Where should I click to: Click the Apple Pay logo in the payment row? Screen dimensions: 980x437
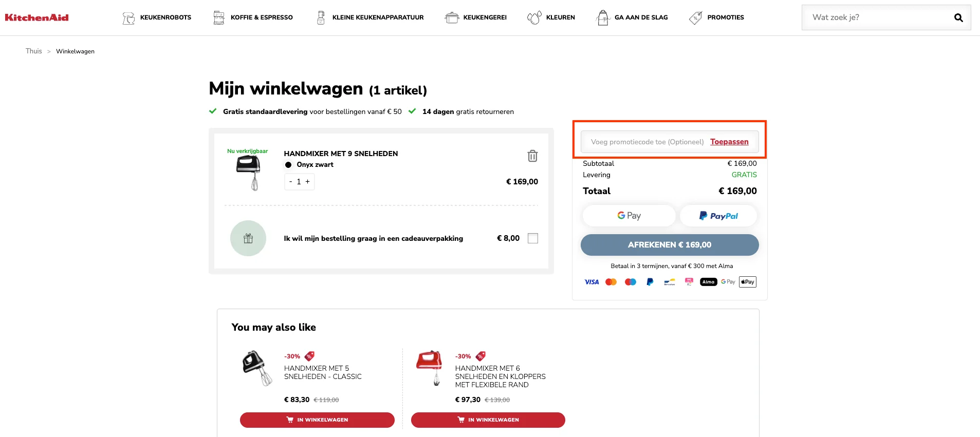(747, 281)
